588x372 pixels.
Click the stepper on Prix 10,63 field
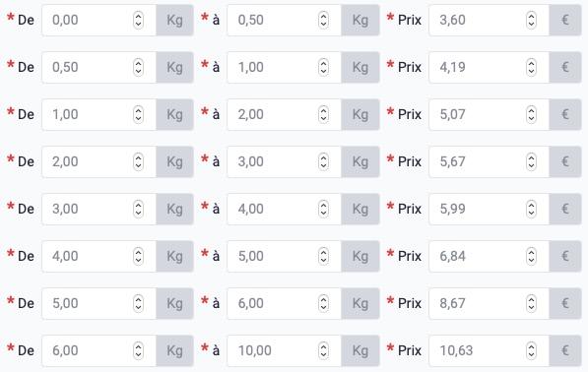click(x=532, y=350)
